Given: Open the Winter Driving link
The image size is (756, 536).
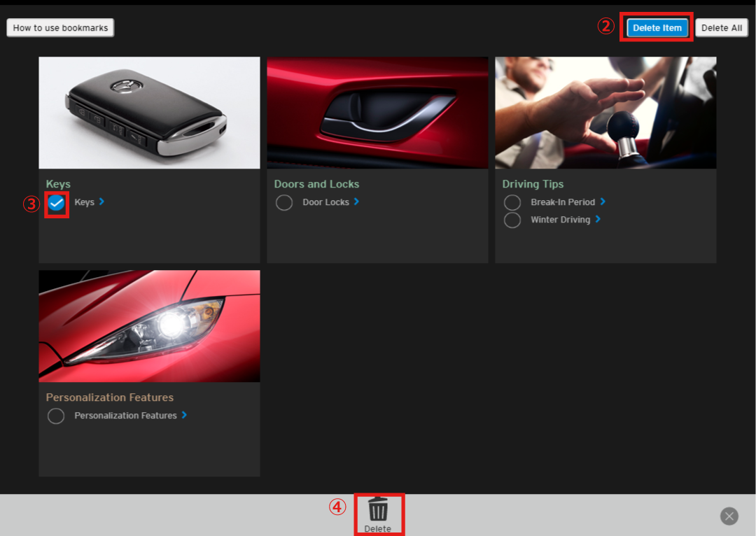Looking at the screenshot, I should tap(560, 220).
